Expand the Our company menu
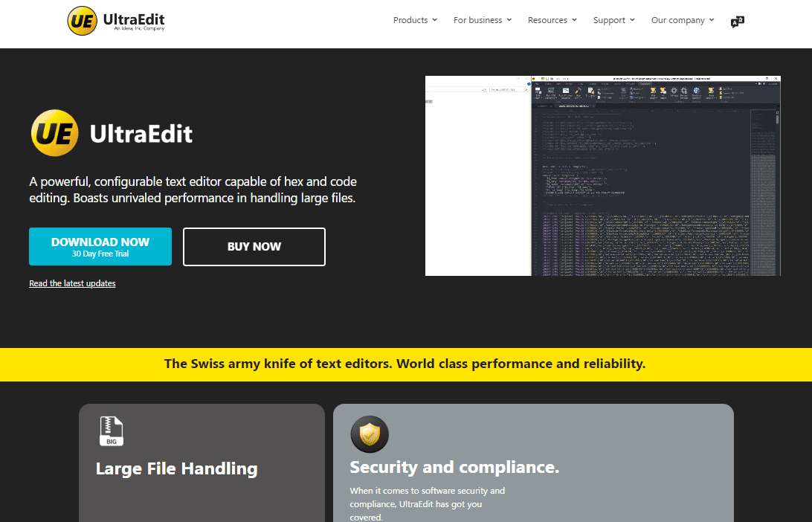Screen dimensions: 812x522 tap(683, 20)
